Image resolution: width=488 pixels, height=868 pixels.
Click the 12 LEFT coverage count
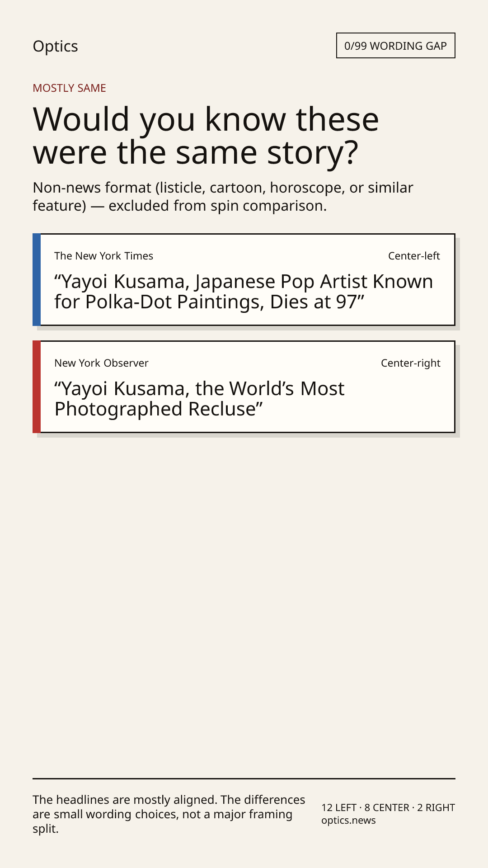click(x=339, y=807)
